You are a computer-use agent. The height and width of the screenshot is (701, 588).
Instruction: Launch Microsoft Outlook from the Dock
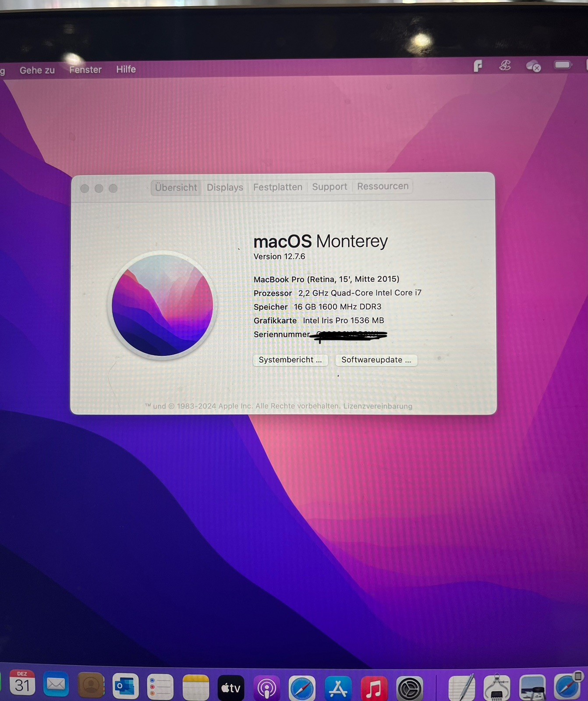(x=125, y=686)
